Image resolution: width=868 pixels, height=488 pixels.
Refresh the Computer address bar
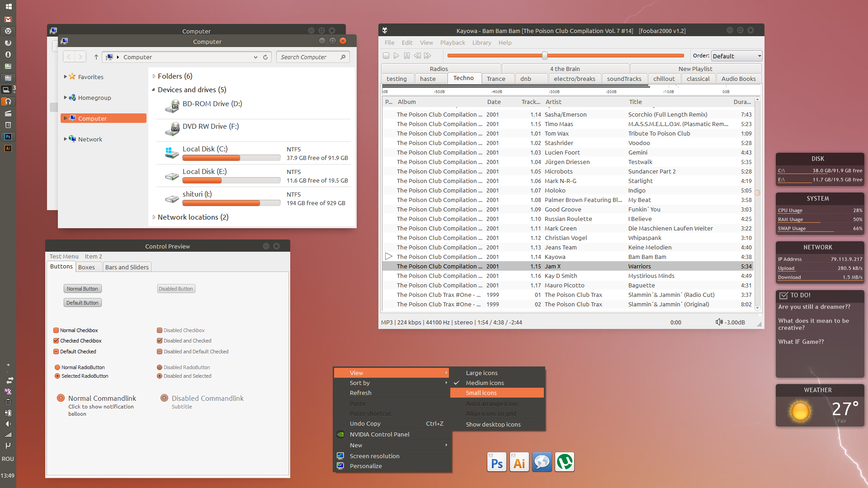[265, 57]
